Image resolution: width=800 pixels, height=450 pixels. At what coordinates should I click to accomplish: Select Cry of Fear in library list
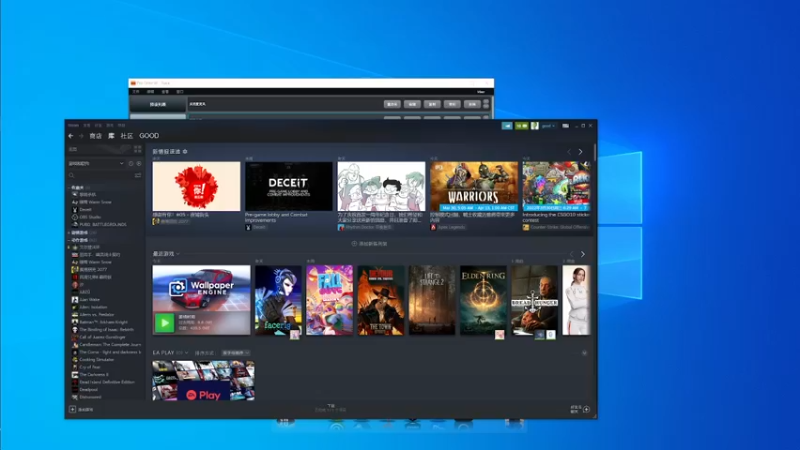pyautogui.click(x=90, y=367)
